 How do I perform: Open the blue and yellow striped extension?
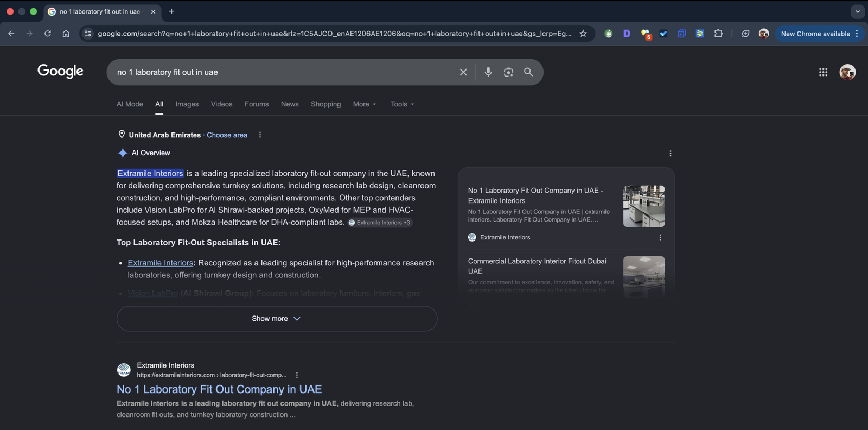[x=700, y=34]
